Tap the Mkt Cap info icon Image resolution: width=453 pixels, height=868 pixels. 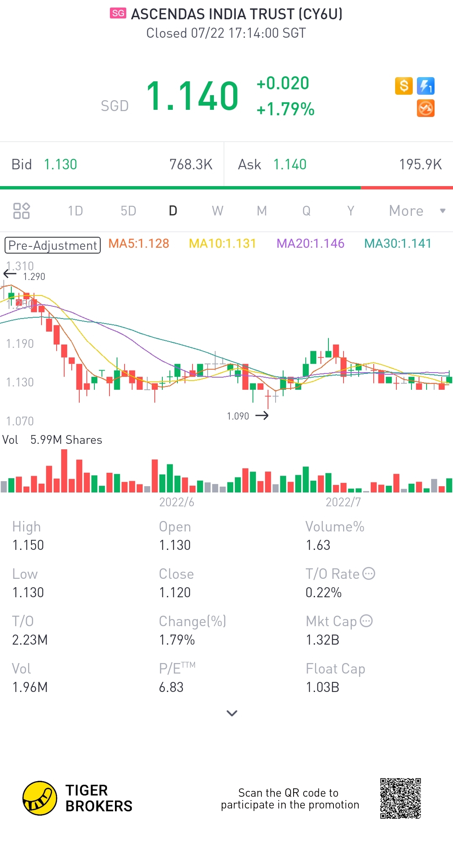366,621
